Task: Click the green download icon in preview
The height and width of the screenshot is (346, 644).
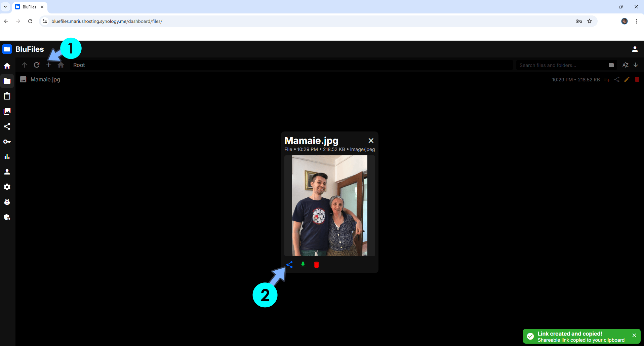Action: (303, 265)
